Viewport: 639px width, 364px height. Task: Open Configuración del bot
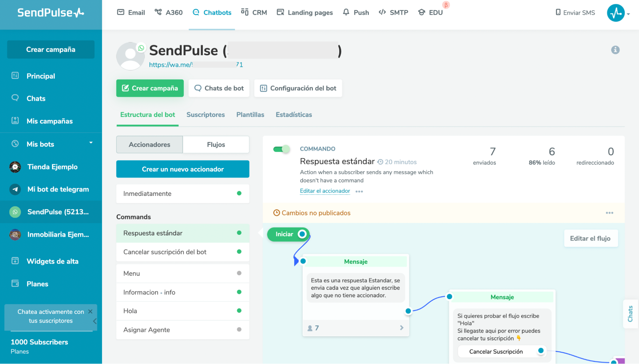[x=298, y=88]
